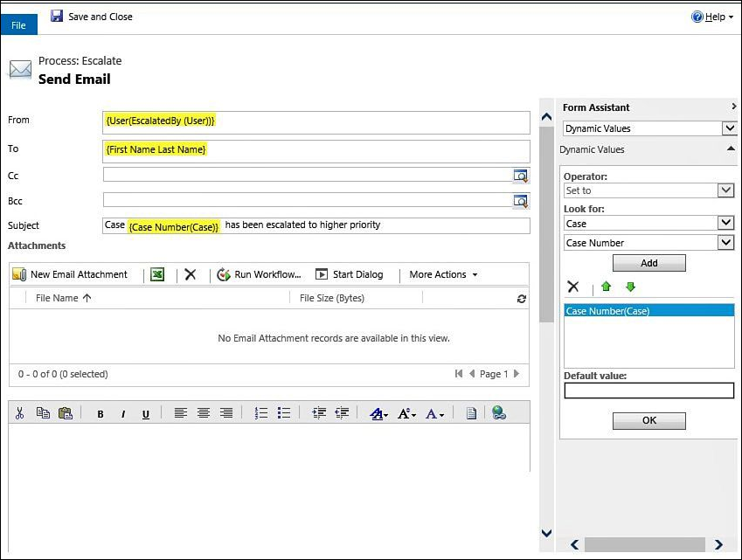
Task: Click the Export to Excel icon
Action: [157, 274]
